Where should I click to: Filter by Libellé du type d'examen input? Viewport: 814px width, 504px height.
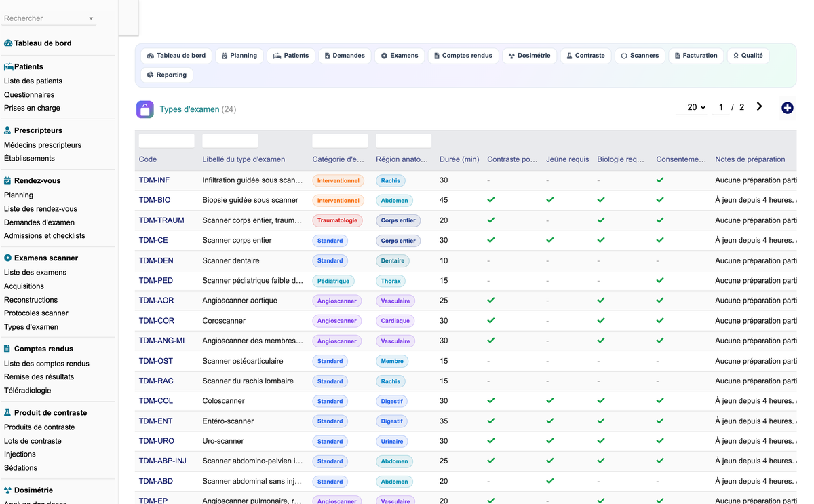[x=230, y=140]
